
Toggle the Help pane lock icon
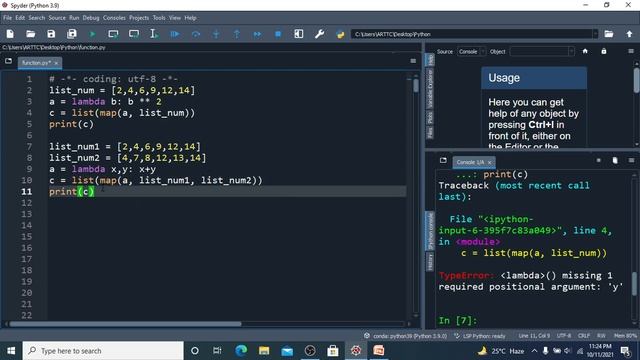pos(604,51)
